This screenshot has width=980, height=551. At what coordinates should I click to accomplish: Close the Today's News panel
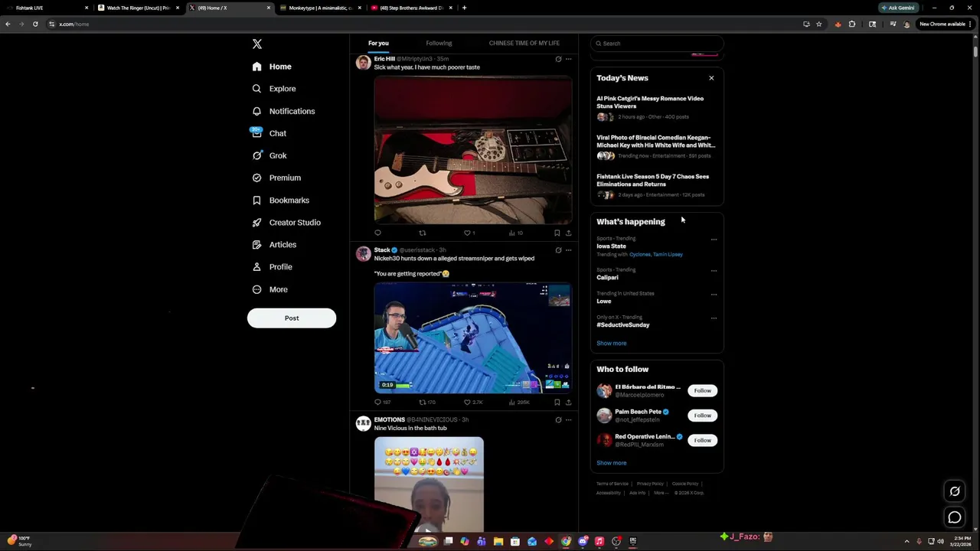[711, 78]
